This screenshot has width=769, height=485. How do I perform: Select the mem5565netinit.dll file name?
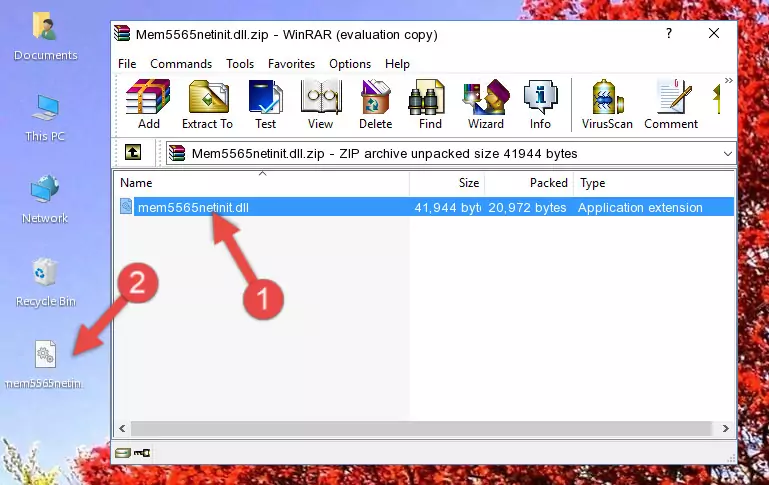click(193, 207)
